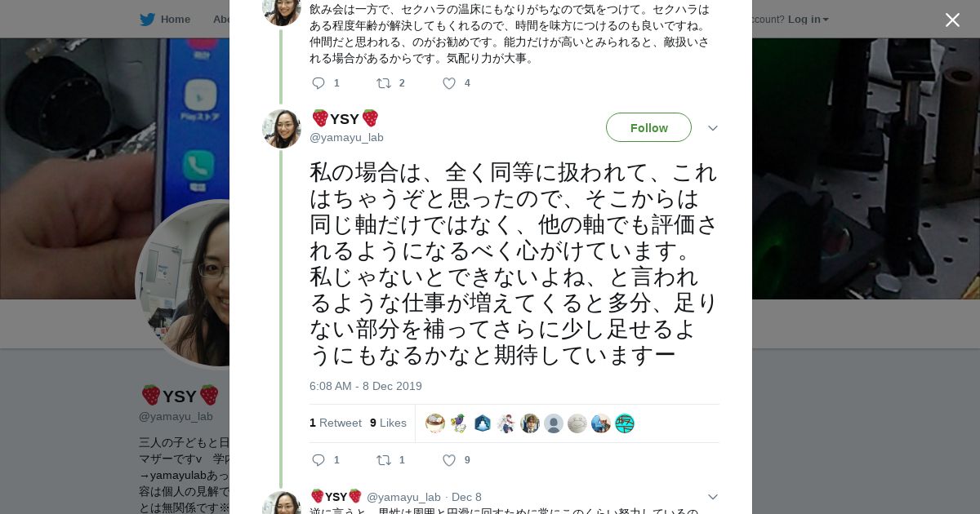This screenshot has width=980, height=514.
Task: Select the first liker avatar thumbnail
Action: pyautogui.click(x=435, y=423)
